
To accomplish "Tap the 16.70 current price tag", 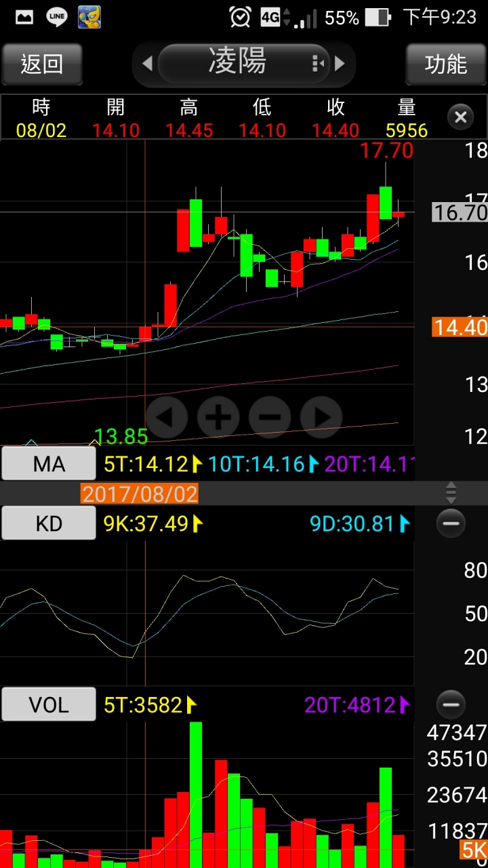I will (460, 212).
